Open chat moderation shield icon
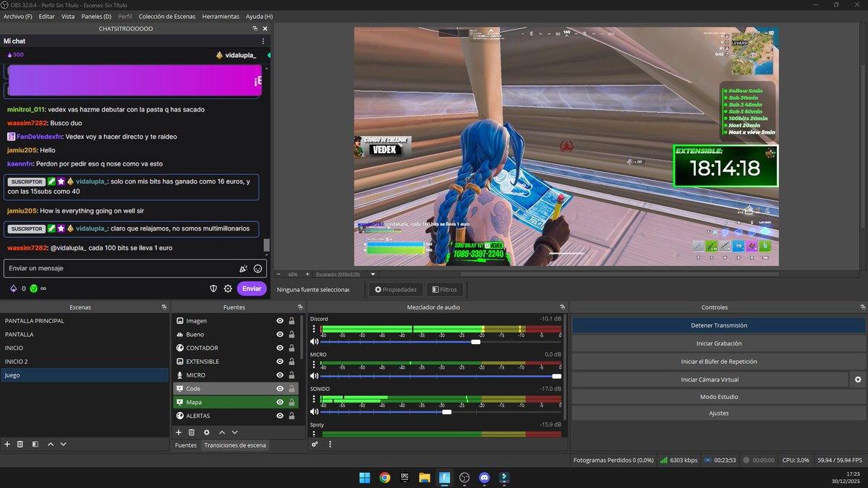The width and height of the screenshot is (868, 488). [213, 288]
